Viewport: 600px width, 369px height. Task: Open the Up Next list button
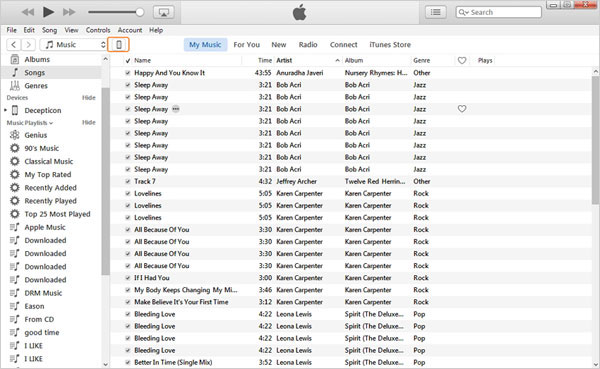[x=435, y=12]
